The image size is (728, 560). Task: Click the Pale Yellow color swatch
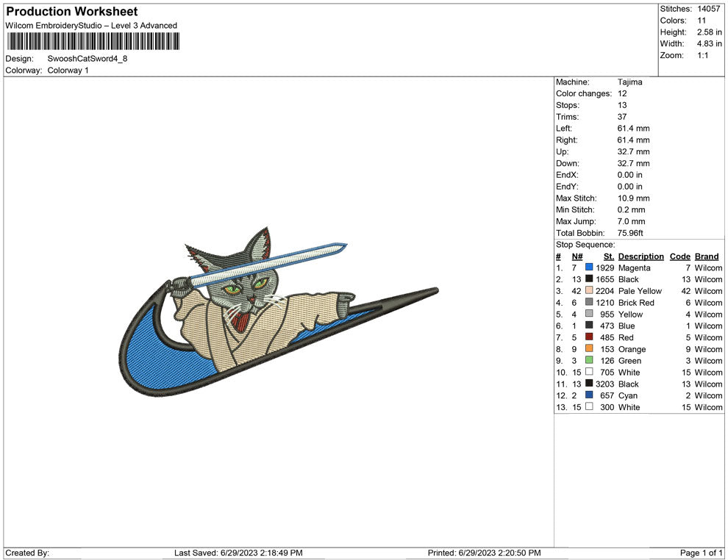point(589,290)
